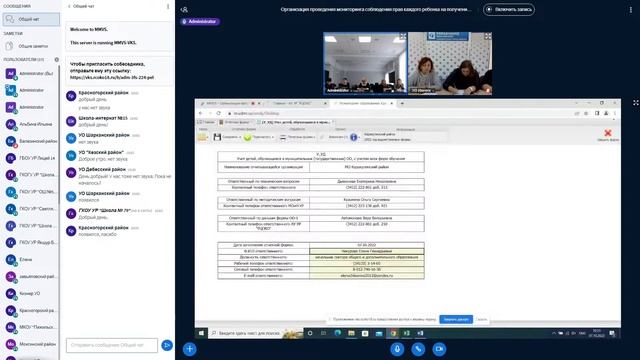
Task: Select the webcam thumbnail with two women
Action: 450,63
